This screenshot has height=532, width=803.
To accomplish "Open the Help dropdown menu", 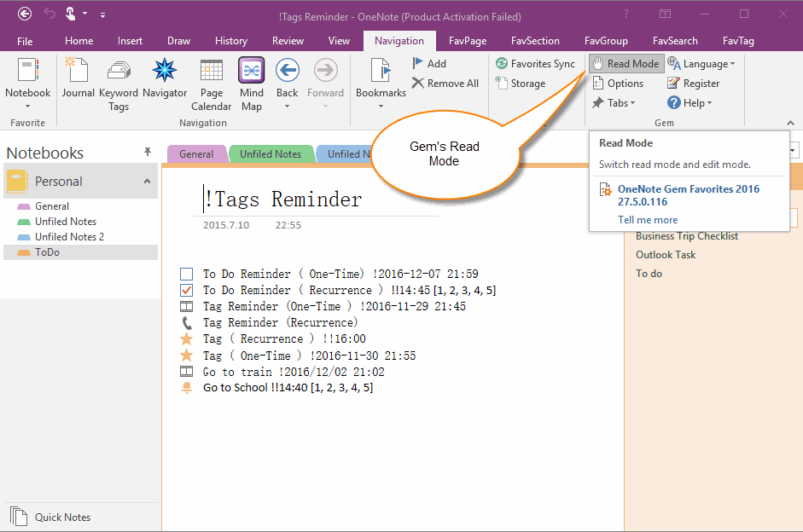I will (690, 103).
